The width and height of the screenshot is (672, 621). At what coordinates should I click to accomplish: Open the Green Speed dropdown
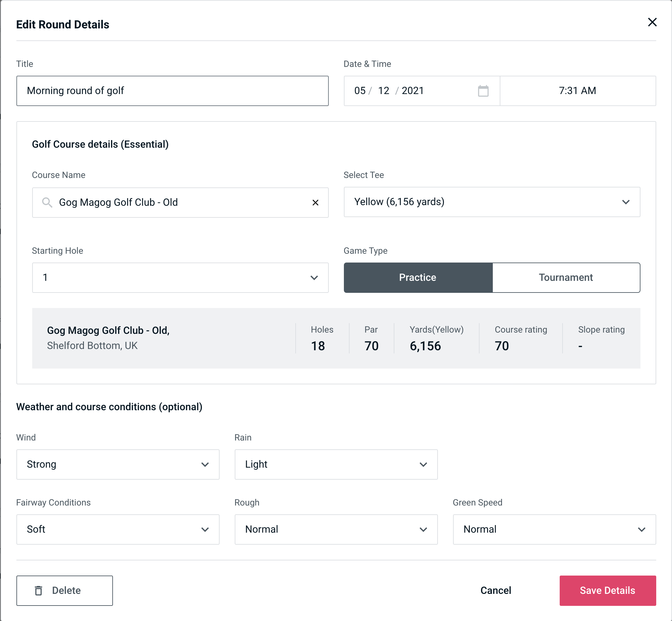pyautogui.click(x=554, y=530)
